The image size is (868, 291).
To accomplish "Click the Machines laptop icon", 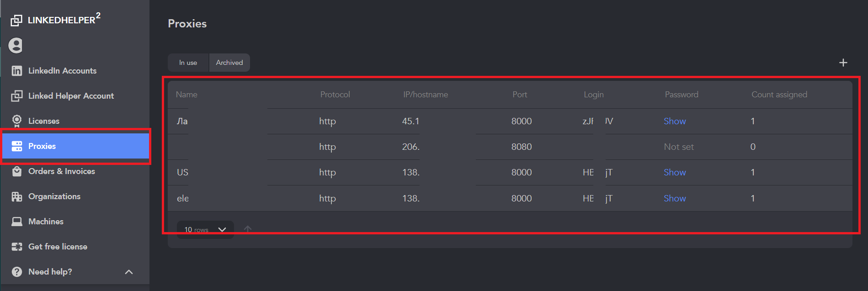I will [17, 222].
